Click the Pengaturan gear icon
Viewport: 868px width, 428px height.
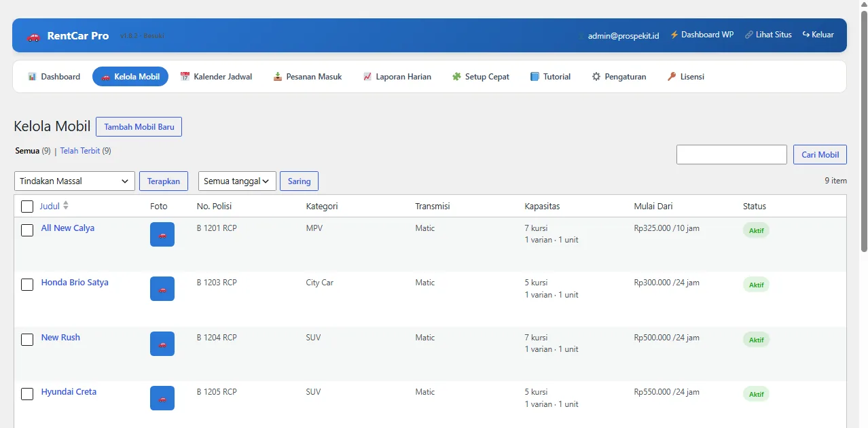tap(596, 77)
